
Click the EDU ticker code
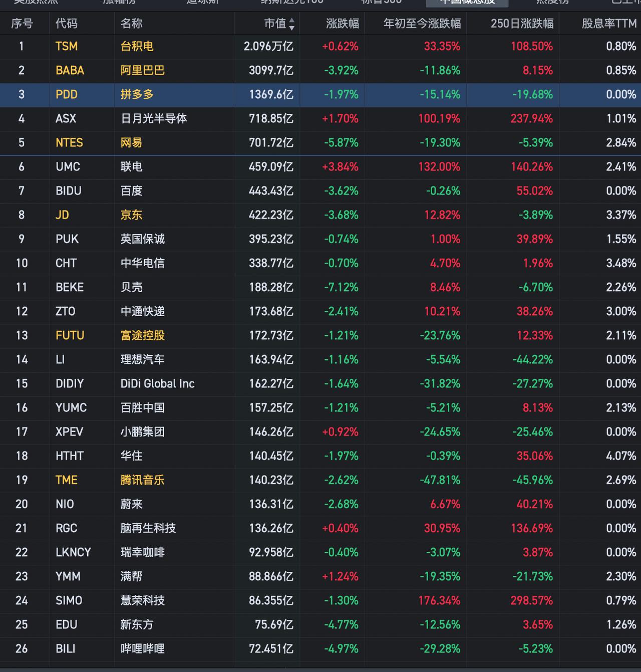(67, 624)
